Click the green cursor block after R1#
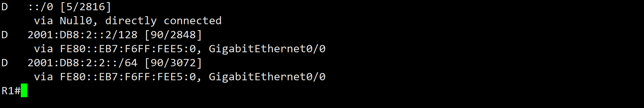644x108 pixels. pos(24,90)
